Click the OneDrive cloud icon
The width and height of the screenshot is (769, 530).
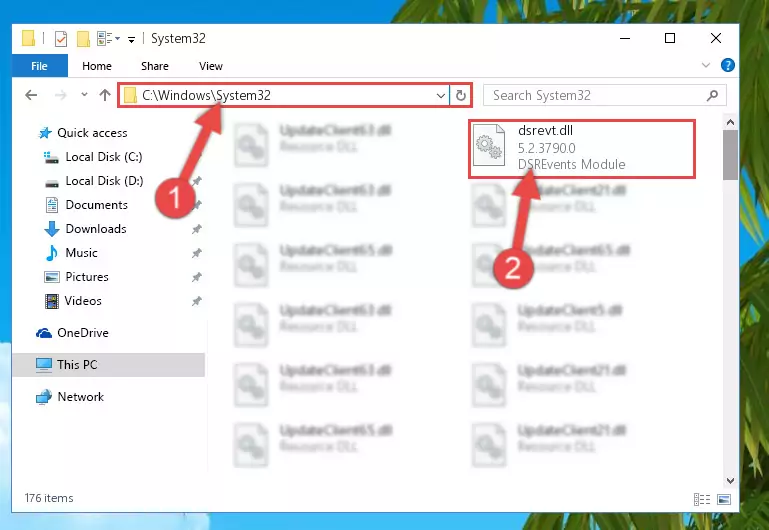[x=44, y=333]
